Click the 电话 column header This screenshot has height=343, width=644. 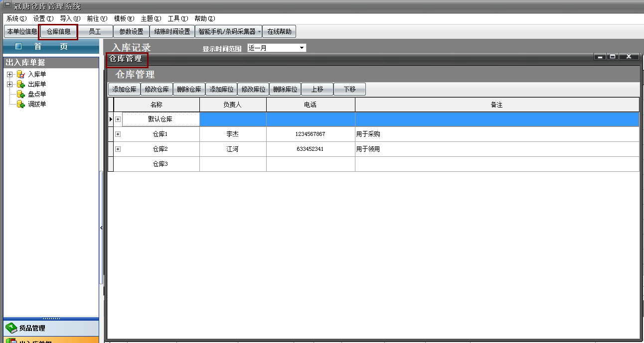point(311,105)
